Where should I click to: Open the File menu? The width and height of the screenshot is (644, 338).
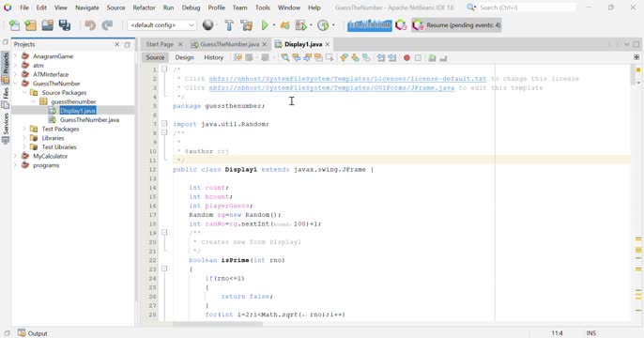coord(24,8)
